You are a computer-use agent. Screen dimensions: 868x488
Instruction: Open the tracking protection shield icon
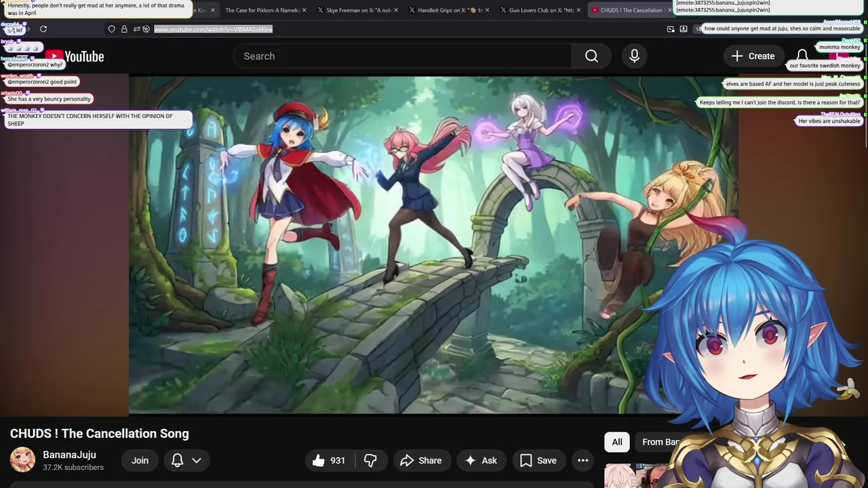click(x=111, y=29)
